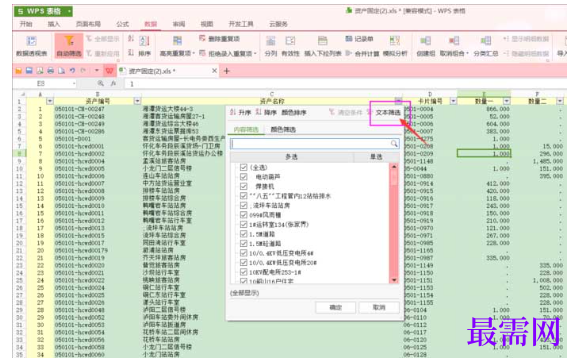
Task: Open the 资产编号 filter dropdown arrow
Action: 137,101
